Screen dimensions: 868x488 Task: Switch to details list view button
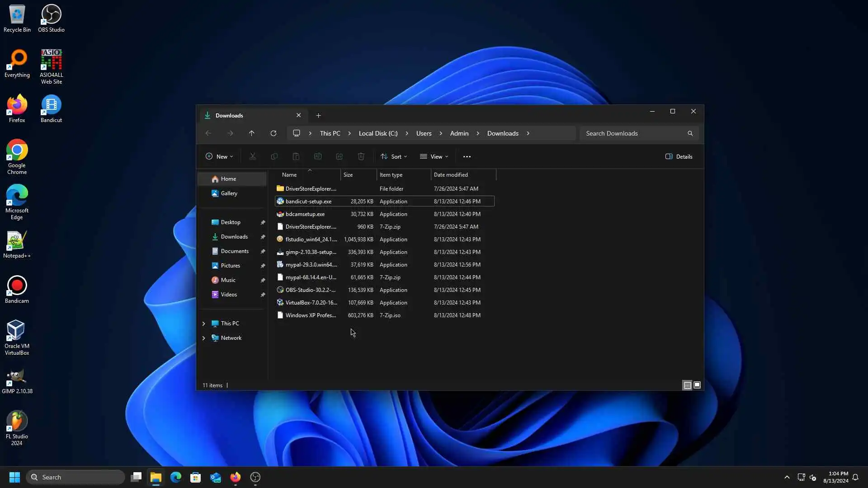[x=687, y=385]
